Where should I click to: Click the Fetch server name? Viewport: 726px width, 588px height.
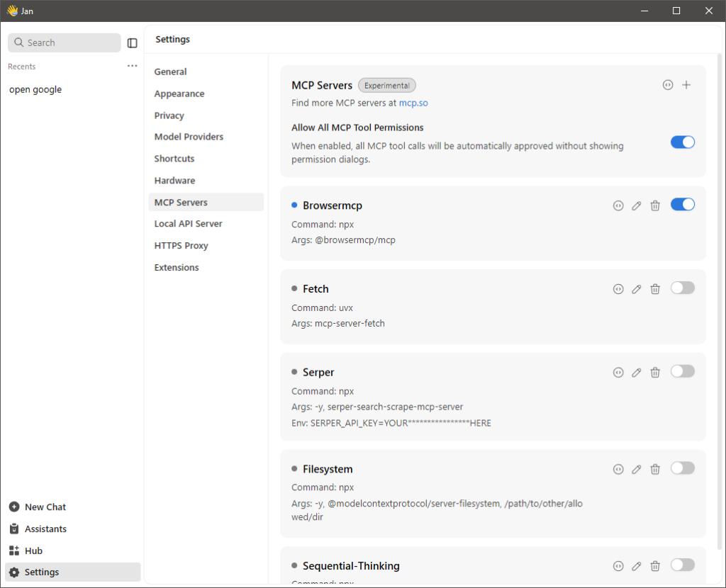click(315, 288)
